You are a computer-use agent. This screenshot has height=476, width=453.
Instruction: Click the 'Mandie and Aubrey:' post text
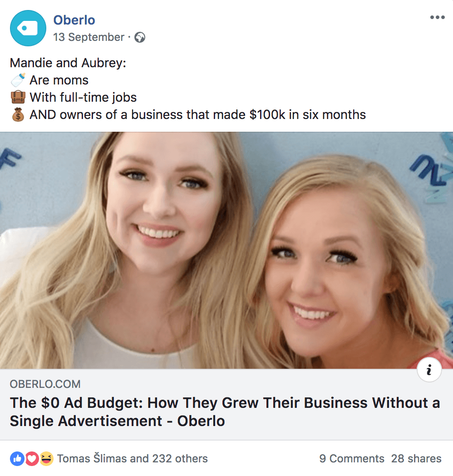click(x=68, y=63)
